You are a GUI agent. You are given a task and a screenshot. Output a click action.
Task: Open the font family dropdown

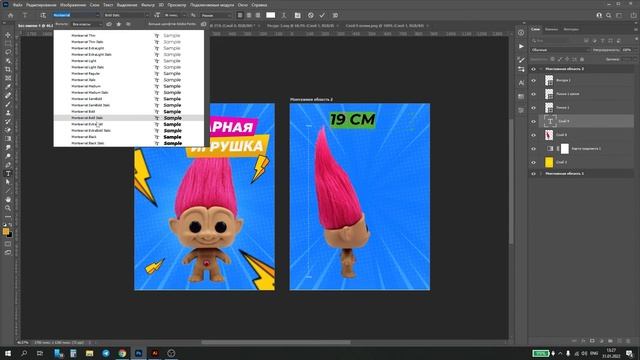(76, 15)
